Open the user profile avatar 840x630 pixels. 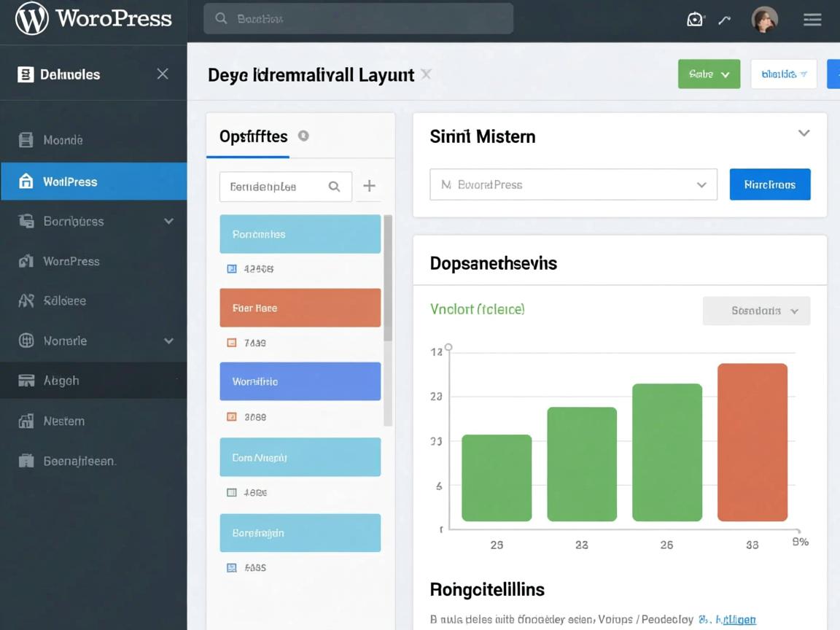764,20
